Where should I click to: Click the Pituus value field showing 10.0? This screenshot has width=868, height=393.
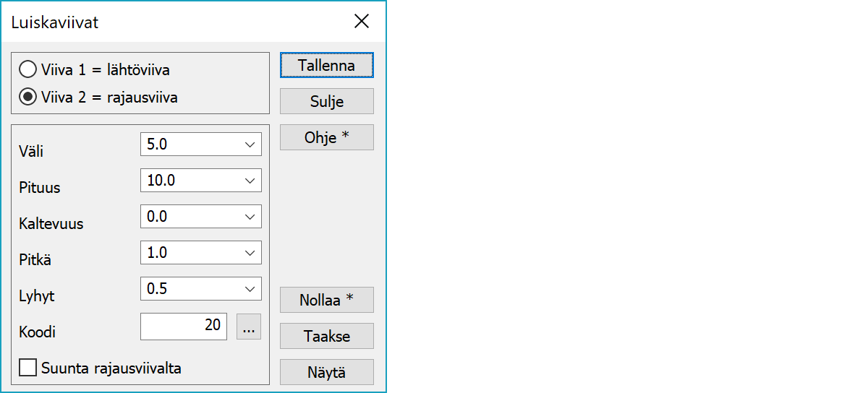tap(190, 181)
